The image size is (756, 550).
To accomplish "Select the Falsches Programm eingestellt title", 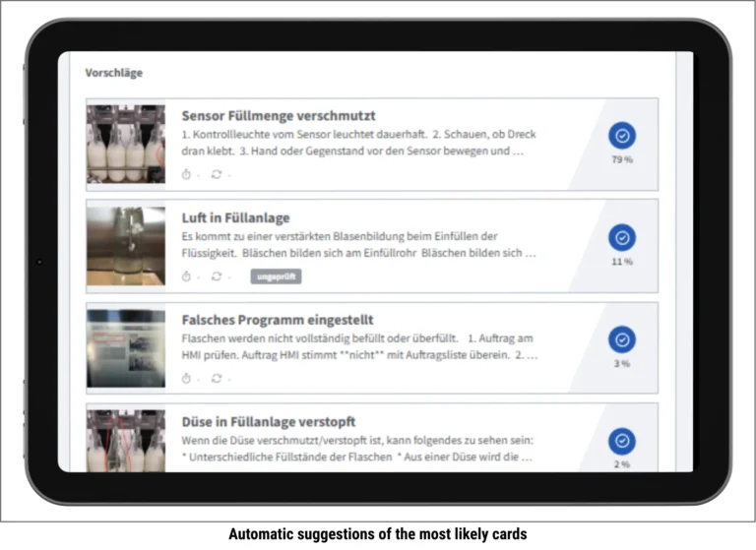I will click(278, 320).
